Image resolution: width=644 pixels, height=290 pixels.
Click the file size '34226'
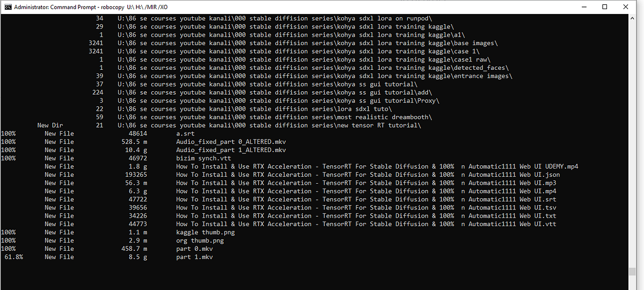coord(138,216)
